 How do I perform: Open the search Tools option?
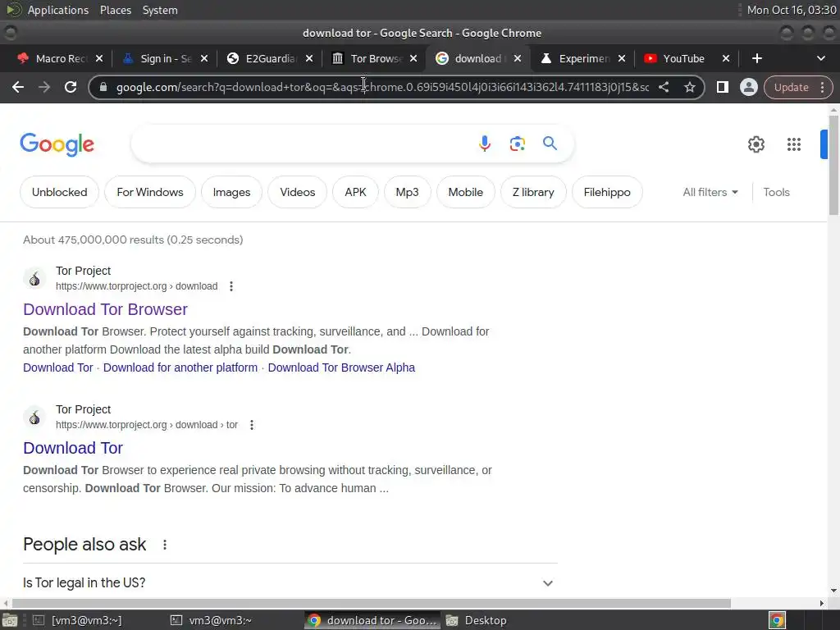pos(776,192)
